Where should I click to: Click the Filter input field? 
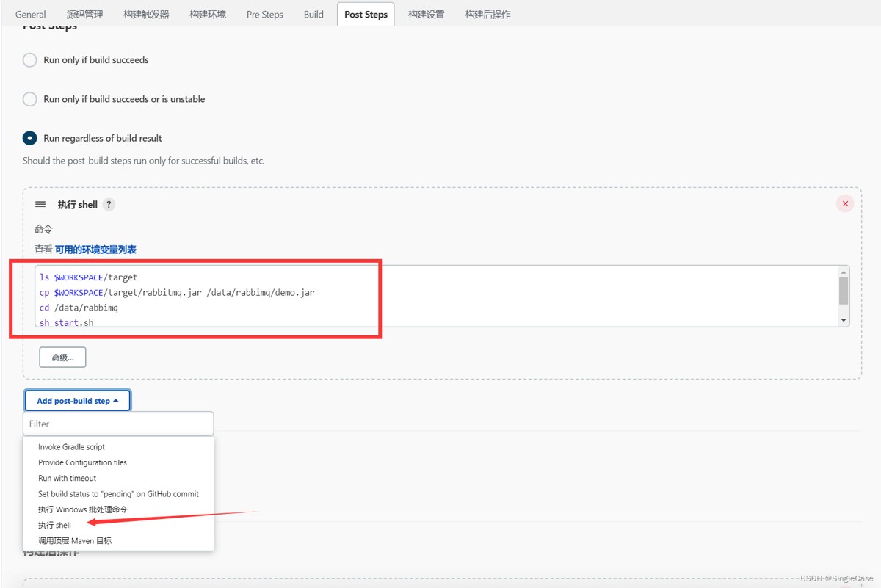pyautogui.click(x=118, y=424)
